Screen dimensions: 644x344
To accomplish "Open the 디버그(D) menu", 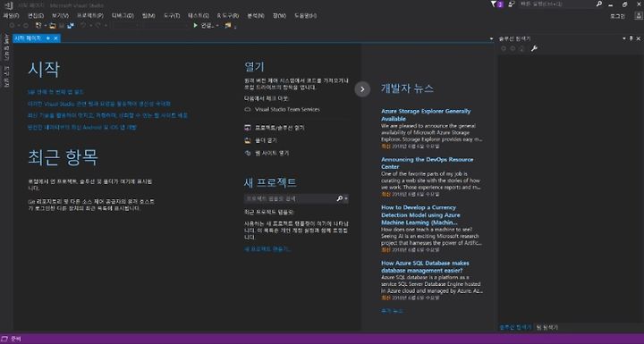I will click(x=123, y=15).
